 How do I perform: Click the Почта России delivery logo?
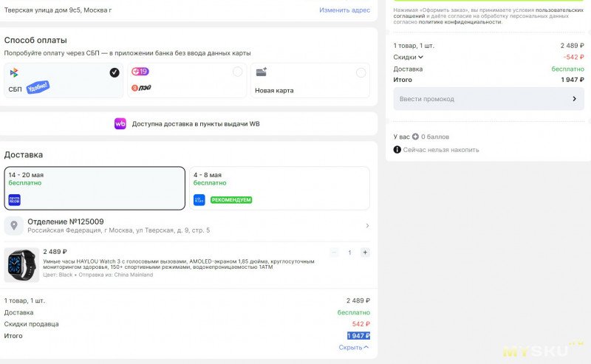(x=14, y=199)
